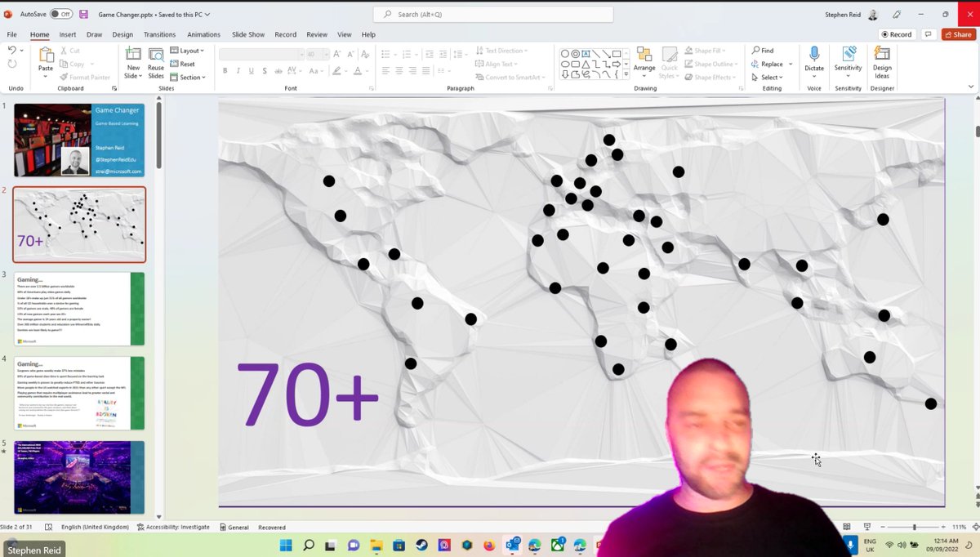Select slide 3 thumbnail in the slide pane
The width and height of the screenshot is (980, 557).
click(79, 309)
